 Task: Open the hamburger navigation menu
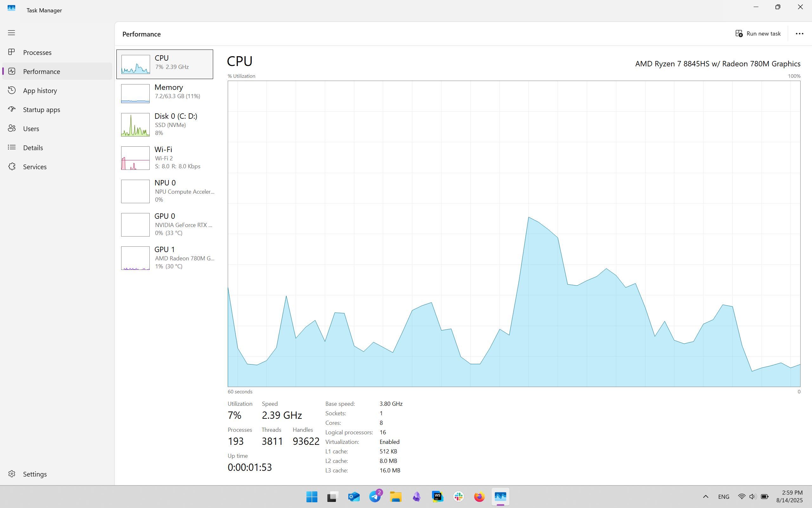click(x=11, y=33)
